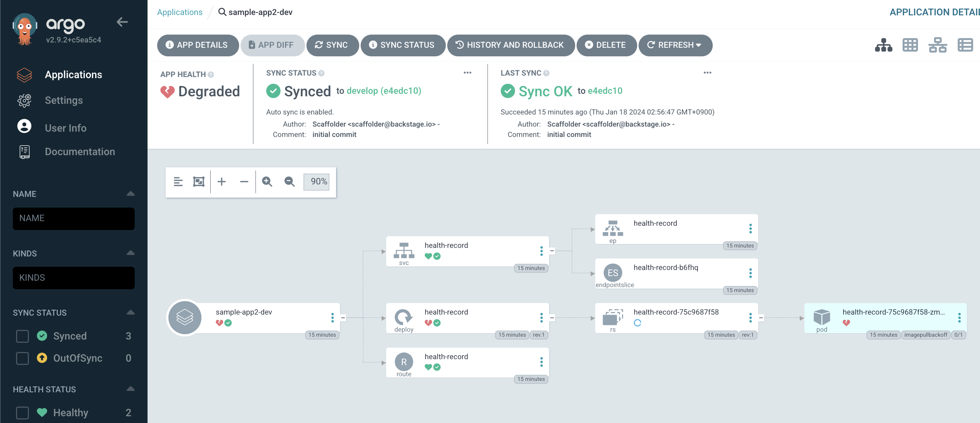
Task: Collapse the KINDS filter section
Action: (130, 253)
